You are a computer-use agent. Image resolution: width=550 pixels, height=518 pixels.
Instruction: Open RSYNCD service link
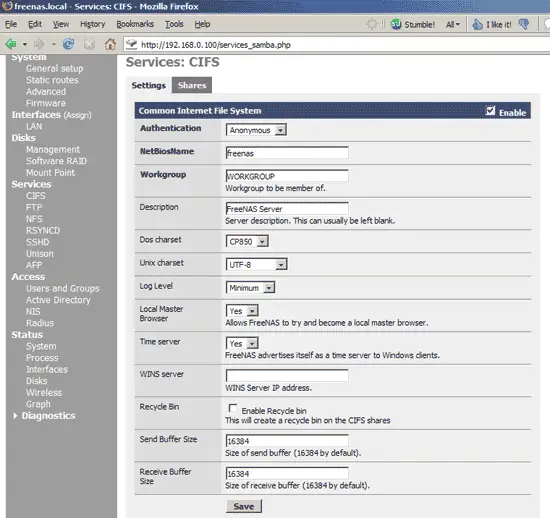tap(43, 230)
